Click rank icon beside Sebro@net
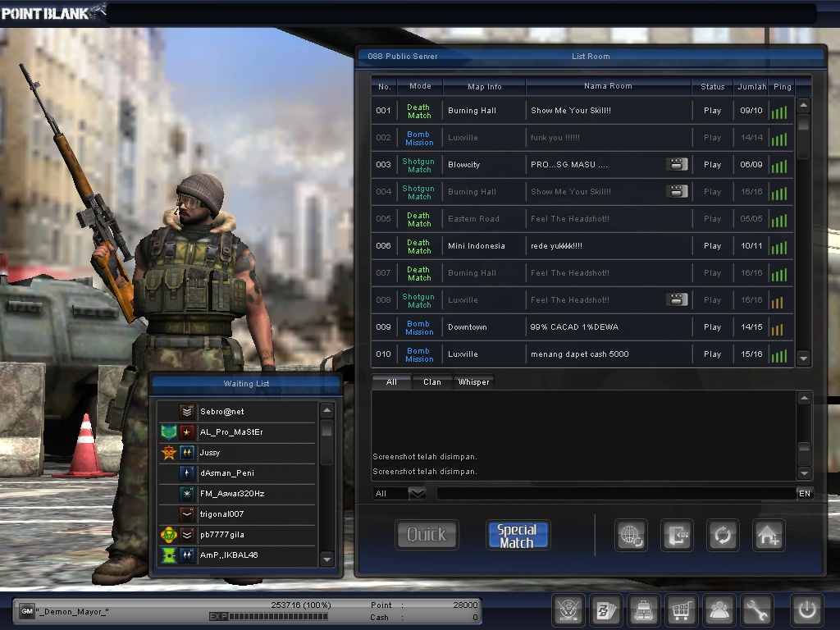 point(186,412)
